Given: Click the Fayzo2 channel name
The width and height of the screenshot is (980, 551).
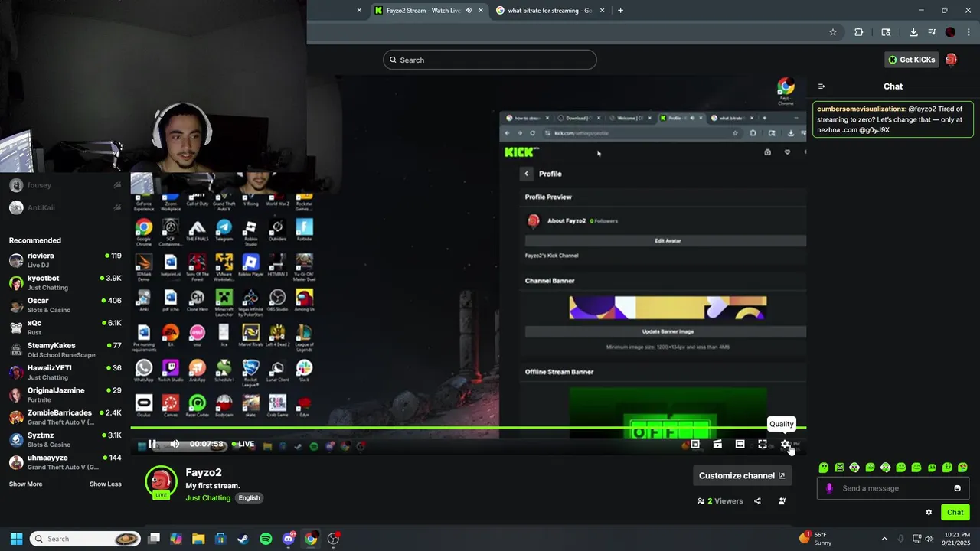Looking at the screenshot, I should pyautogui.click(x=204, y=473).
